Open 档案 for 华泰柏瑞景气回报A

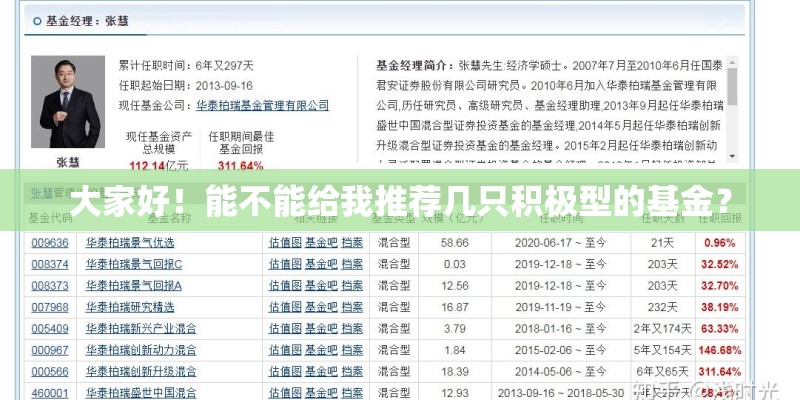click(352, 286)
